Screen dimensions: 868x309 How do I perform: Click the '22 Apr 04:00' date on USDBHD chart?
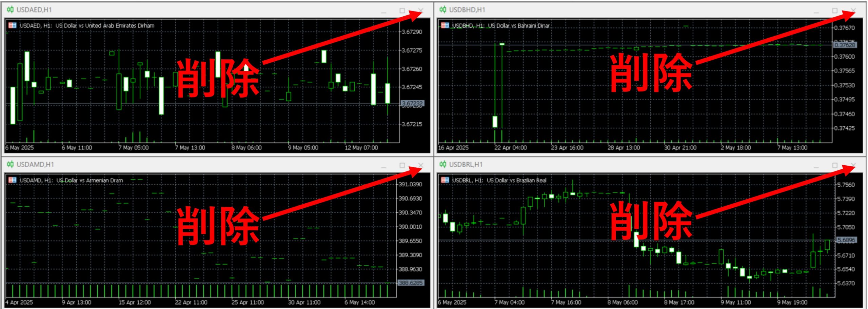pos(510,148)
